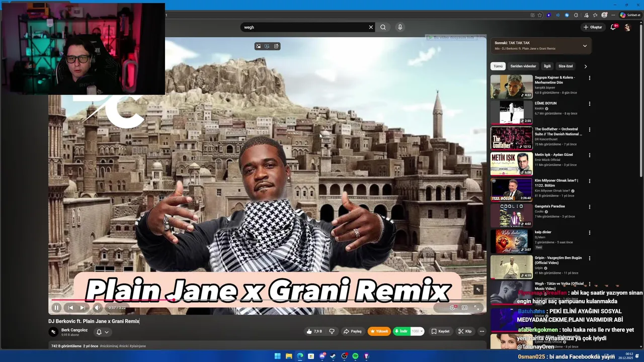Show more filter chips with right arrow
This screenshot has width=644, height=362.
[585, 66]
